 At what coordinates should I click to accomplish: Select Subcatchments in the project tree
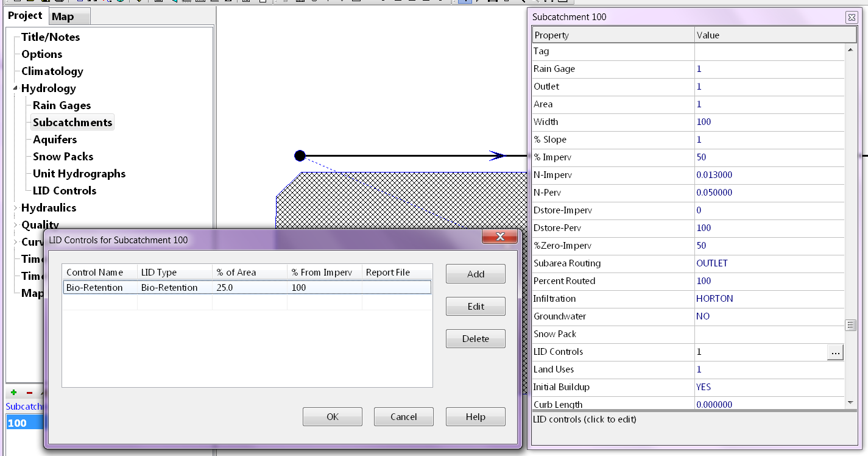coord(71,122)
